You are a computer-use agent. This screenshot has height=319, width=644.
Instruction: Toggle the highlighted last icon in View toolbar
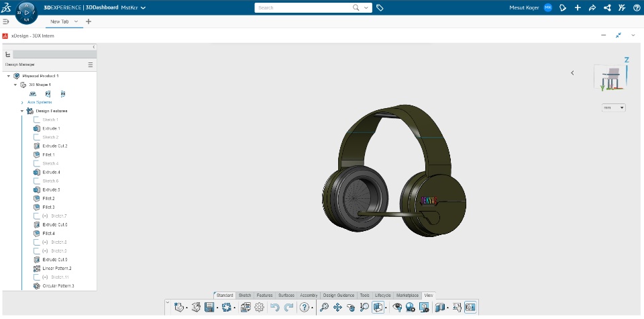click(x=470, y=307)
